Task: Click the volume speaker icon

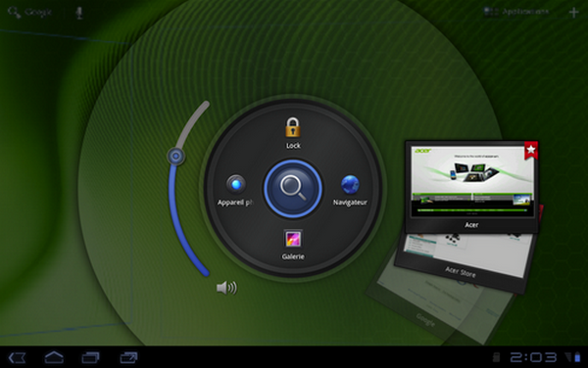Action: (227, 288)
